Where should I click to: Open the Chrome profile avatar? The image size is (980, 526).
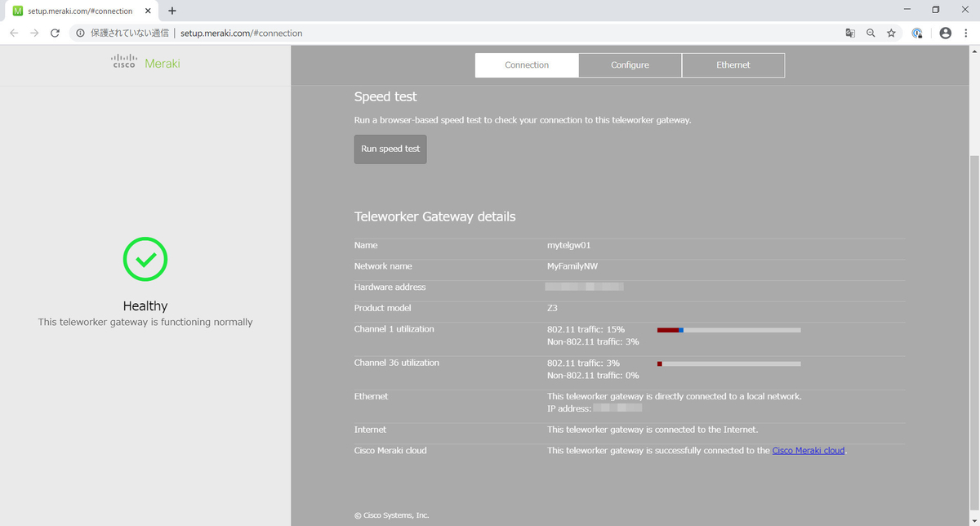(946, 33)
